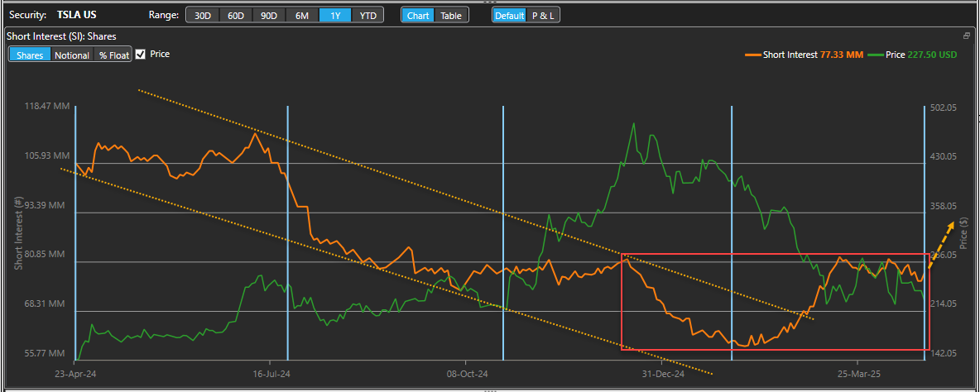Click the Short Interest (#) axis title
Screen dimensions: 980x392
[x=19, y=232]
